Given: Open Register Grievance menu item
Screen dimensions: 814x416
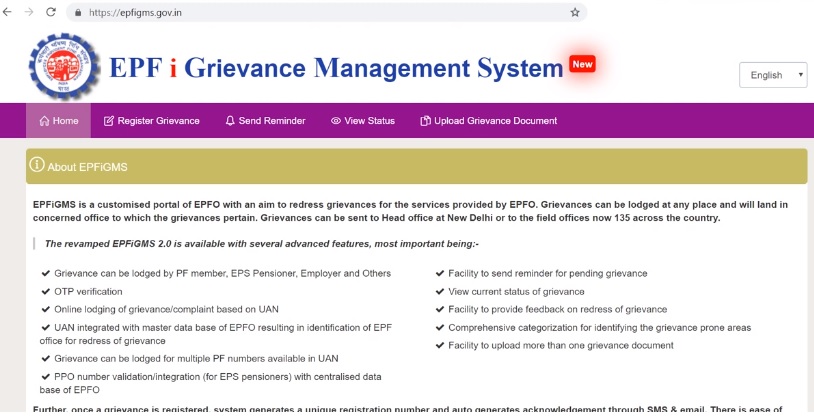Looking at the screenshot, I should pos(152,120).
